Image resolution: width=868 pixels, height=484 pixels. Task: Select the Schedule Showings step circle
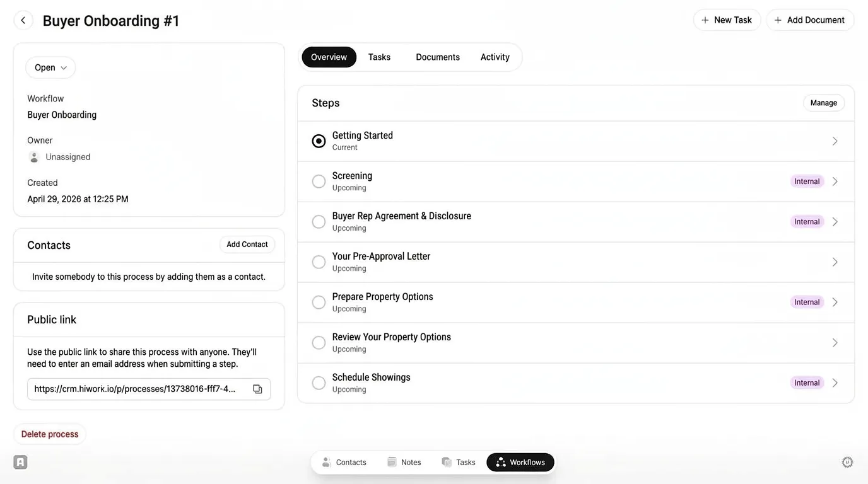pos(319,383)
